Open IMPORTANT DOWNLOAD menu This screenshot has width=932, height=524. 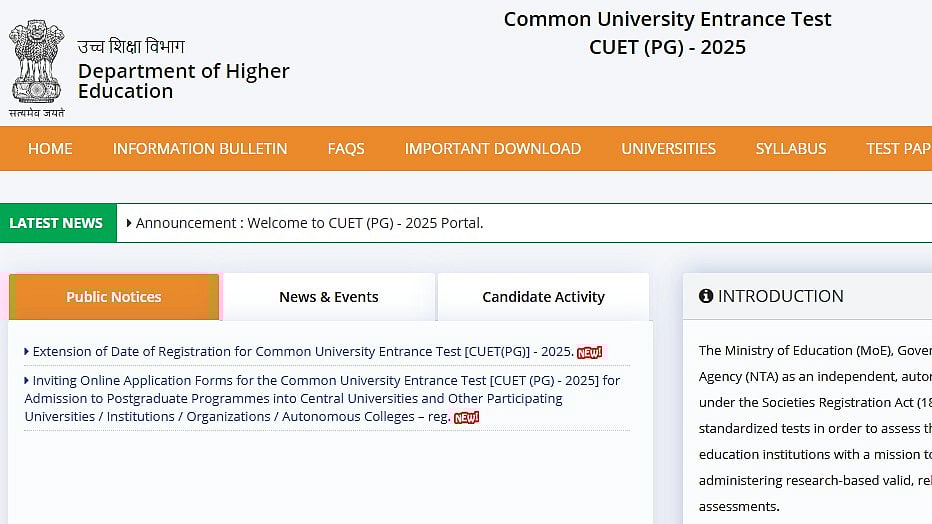pos(493,148)
